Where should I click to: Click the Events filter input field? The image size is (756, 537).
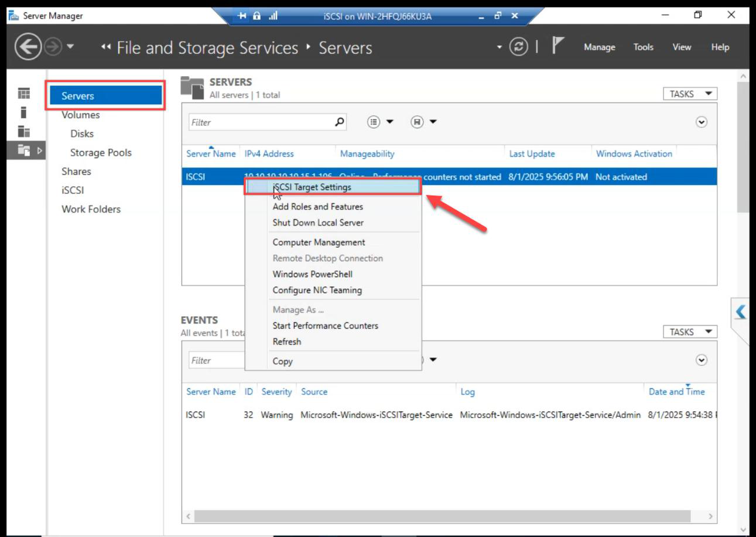coord(217,361)
